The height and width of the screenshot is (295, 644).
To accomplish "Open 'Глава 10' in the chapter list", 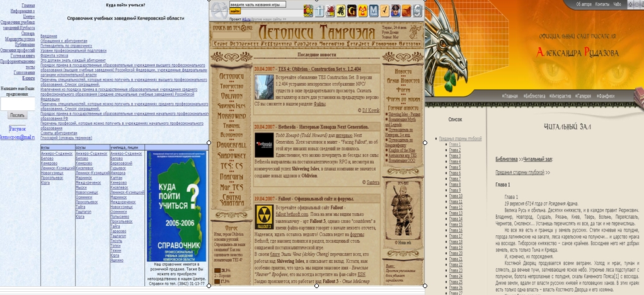I will coord(456,196).
